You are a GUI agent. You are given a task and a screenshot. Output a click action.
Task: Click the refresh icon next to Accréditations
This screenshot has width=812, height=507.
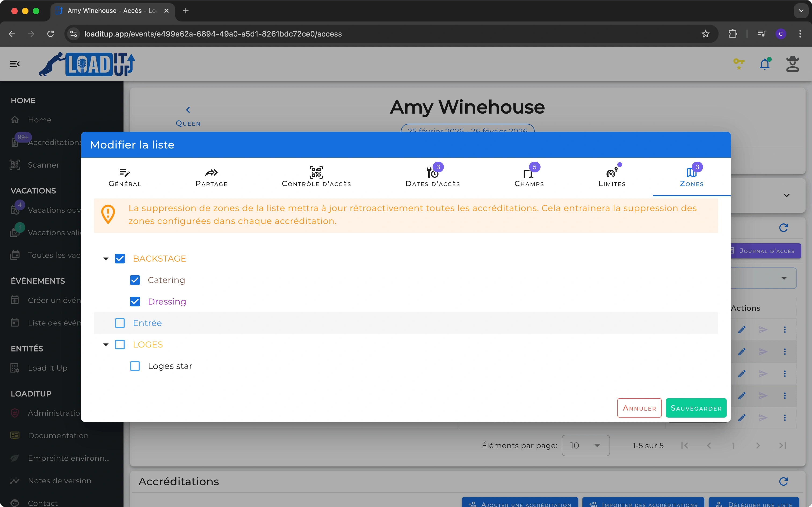[x=783, y=481]
